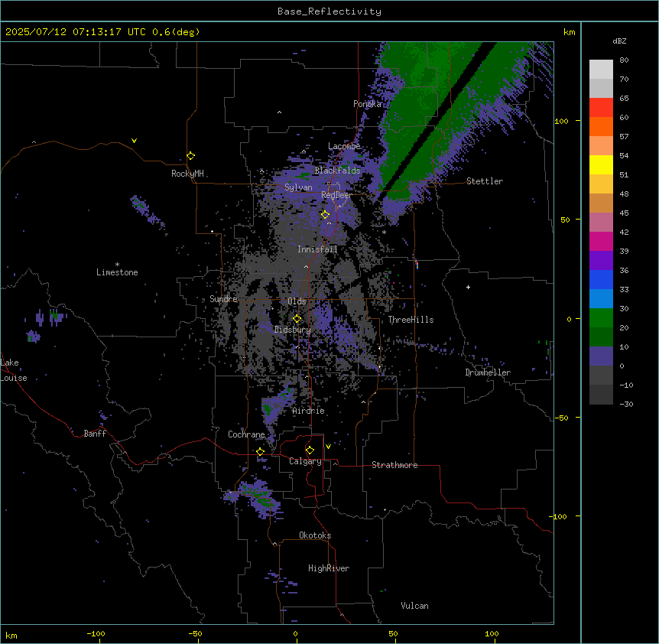Pick the dark green 20 dBZ swatch
659x644 pixels.
tap(601, 337)
